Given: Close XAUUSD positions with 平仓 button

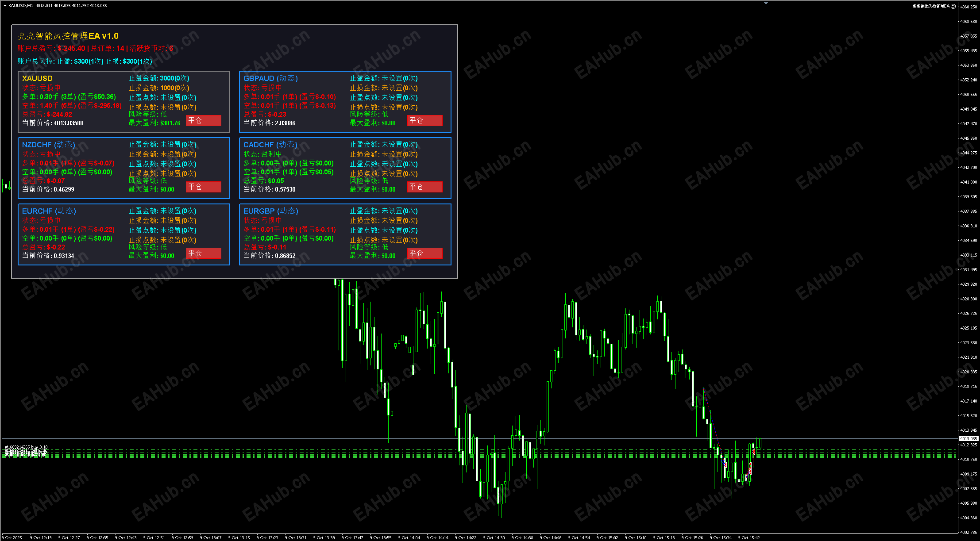Looking at the screenshot, I should tap(203, 121).
